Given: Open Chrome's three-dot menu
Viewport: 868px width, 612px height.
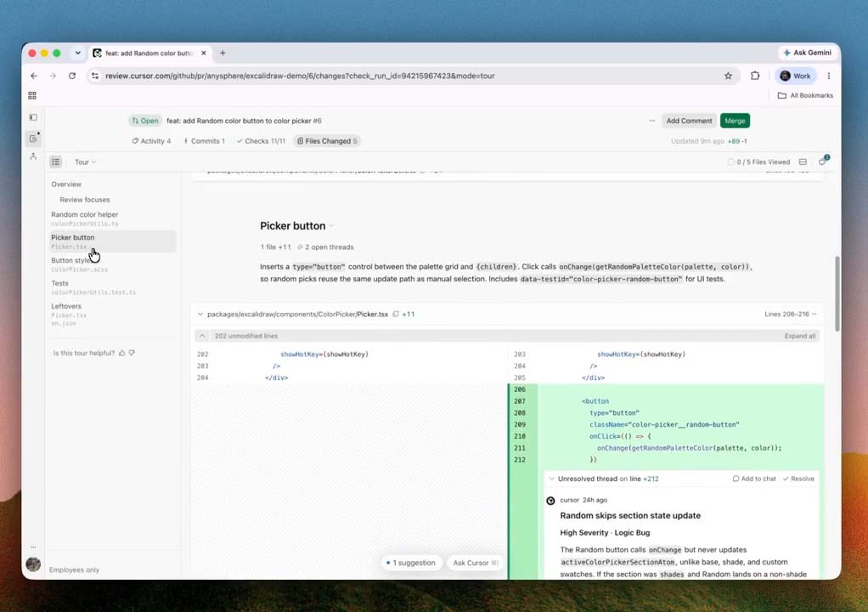Looking at the screenshot, I should click(x=828, y=76).
